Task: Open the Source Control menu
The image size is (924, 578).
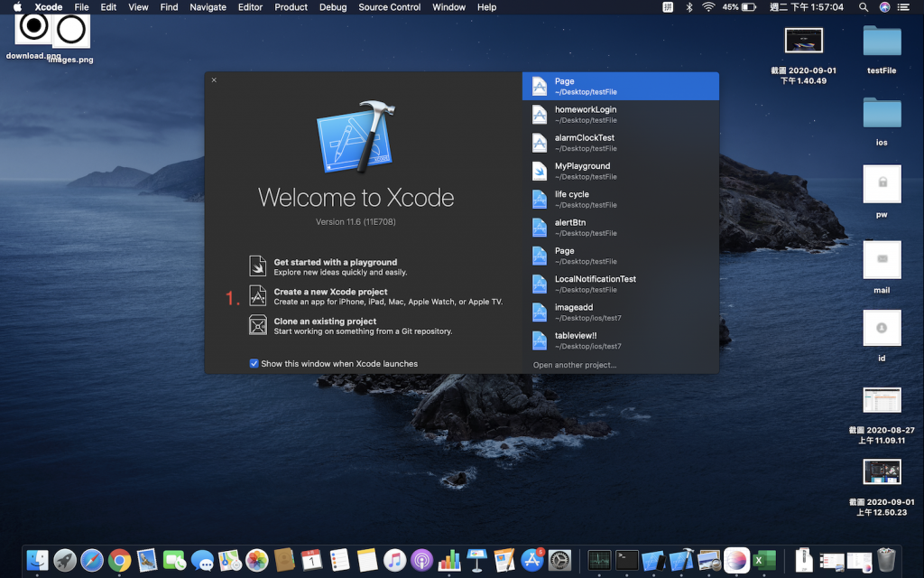Action: 390,7
